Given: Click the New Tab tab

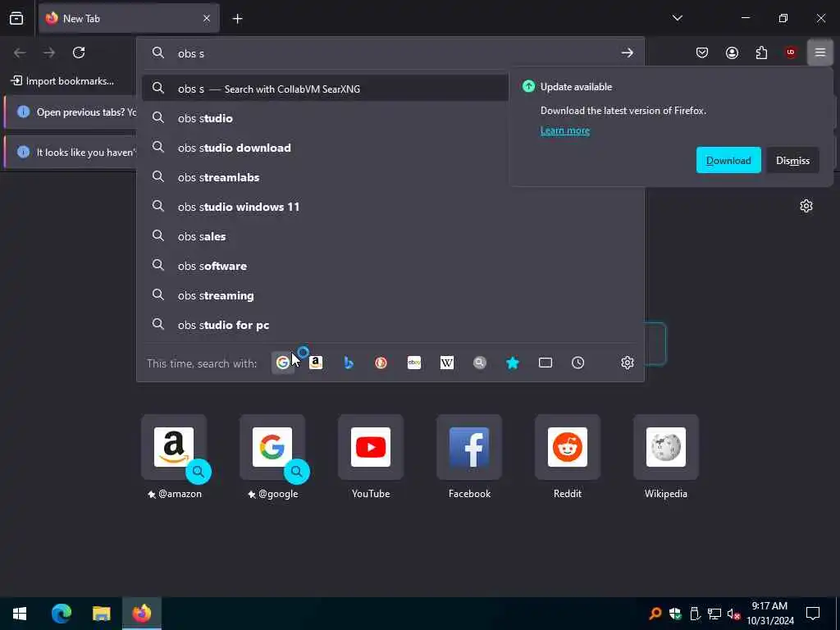Looking at the screenshot, I should coord(129,18).
